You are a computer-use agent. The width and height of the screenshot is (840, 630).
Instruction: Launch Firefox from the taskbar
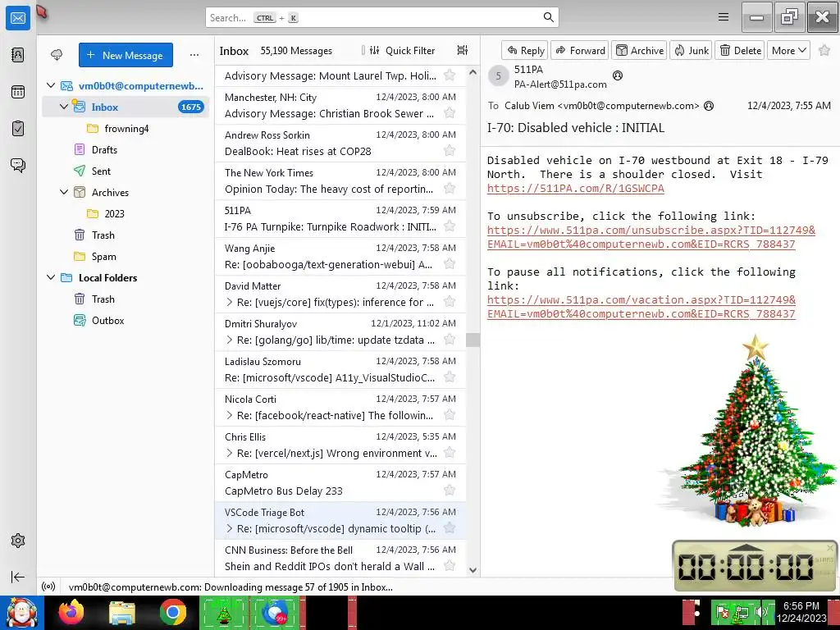[71, 612]
